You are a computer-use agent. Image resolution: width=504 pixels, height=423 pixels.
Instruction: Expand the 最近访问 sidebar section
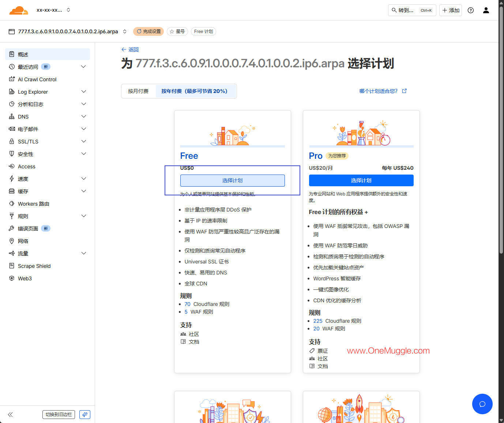(x=83, y=67)
